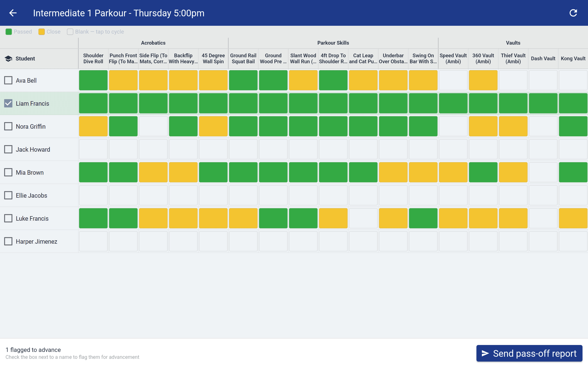The height and width of the screenshot is (368, 588).
Task: Cycle Mia Brown's Underbar cell
Action: (x=393, y=172)
